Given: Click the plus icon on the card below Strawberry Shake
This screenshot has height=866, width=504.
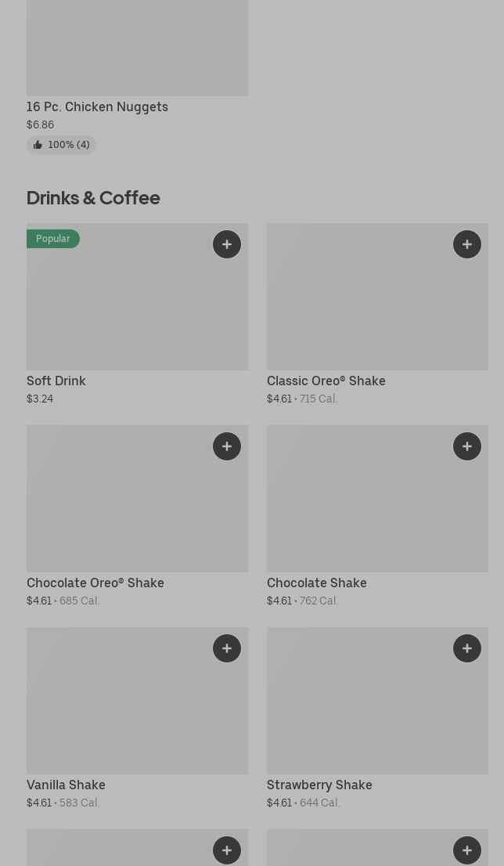Looking at the screenshot, I should (467, 850).
